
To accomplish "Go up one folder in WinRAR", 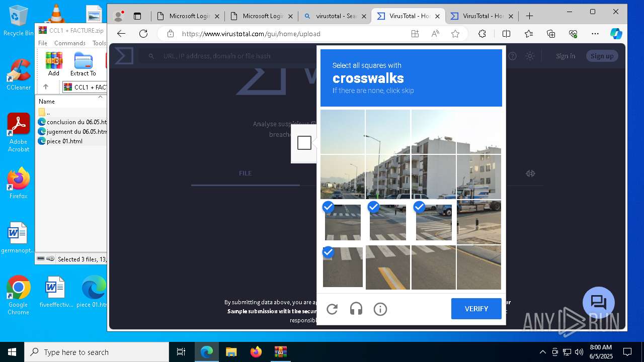I will coord(45,87).
